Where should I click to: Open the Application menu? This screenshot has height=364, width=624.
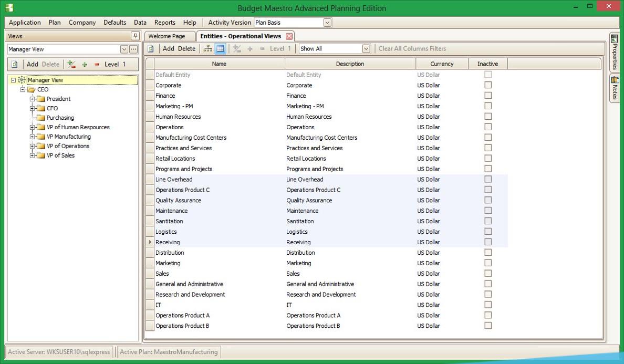[25, 23]
